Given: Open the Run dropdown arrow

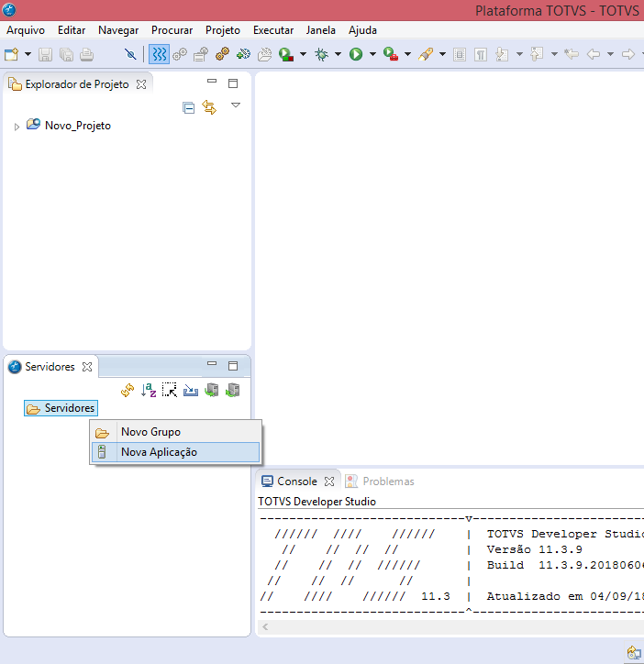Looking at the screenshot, I should pos(372,54).
